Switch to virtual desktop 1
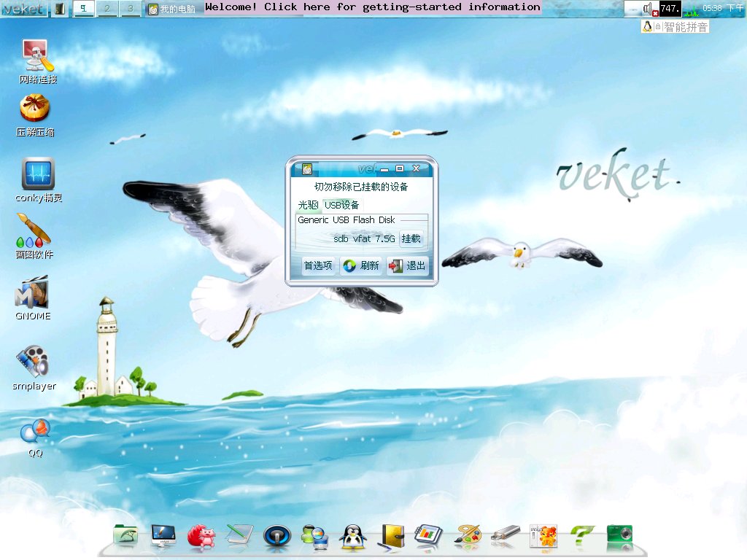The image size is (747, 560). click(84, 8)
